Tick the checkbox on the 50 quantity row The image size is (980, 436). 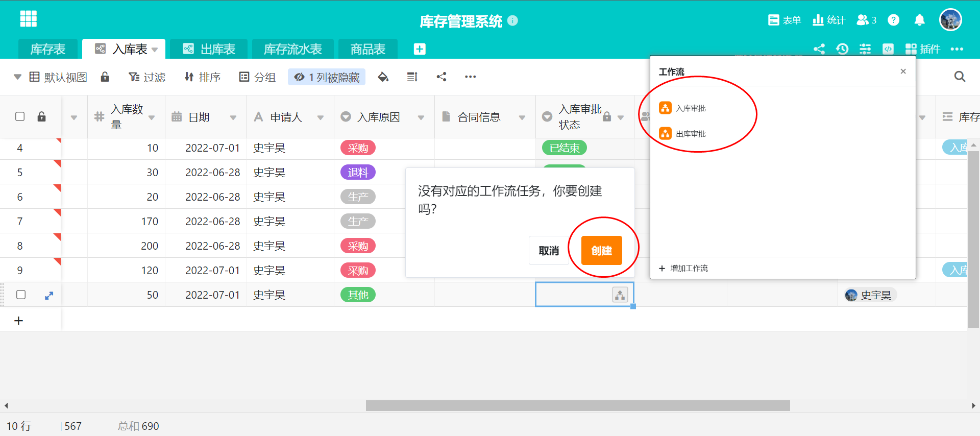(21, 295)
